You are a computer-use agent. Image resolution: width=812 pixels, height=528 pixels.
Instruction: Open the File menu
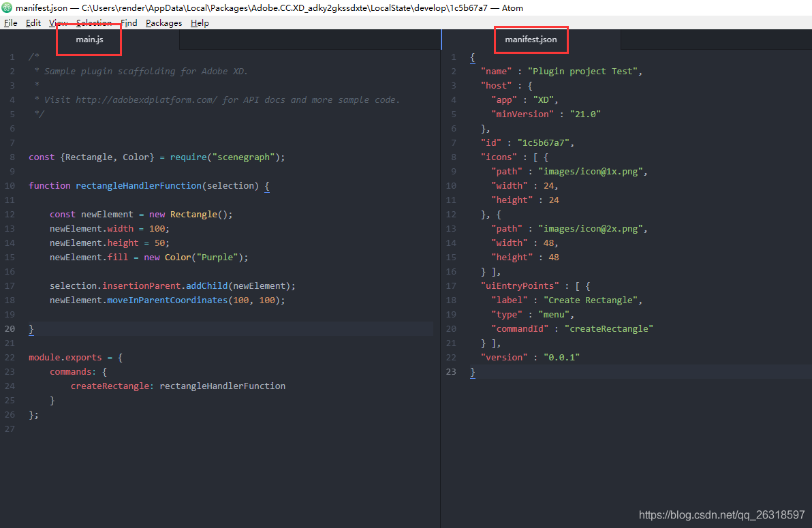[x=10, y=22]
